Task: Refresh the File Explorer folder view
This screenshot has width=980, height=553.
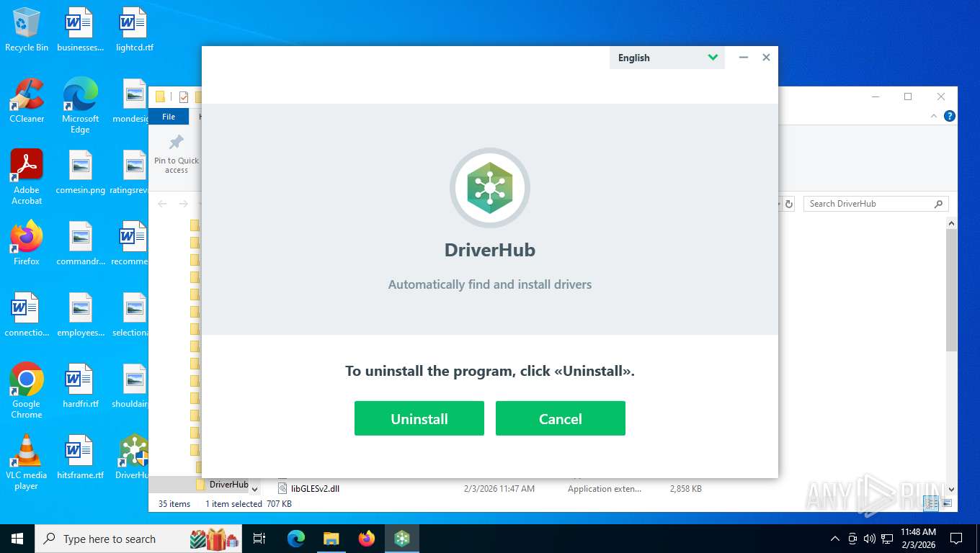Action: (x=789, y=204)
